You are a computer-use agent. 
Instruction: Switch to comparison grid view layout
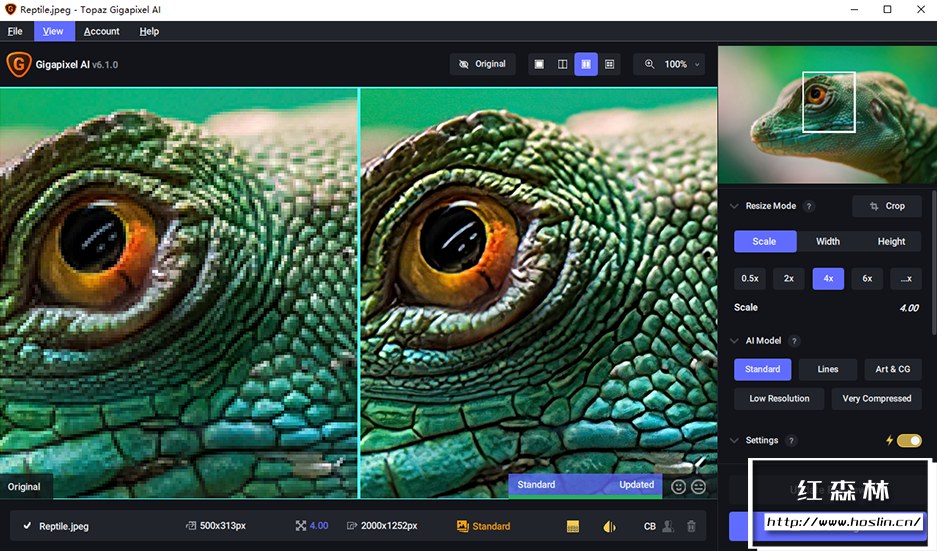(610, 64)
